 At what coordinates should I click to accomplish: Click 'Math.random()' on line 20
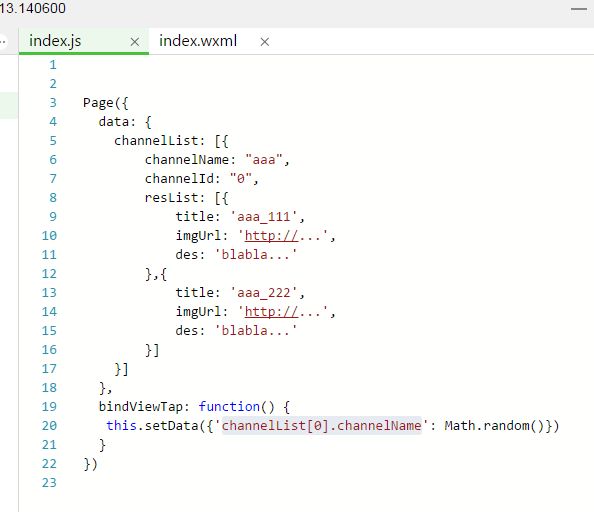point(494,426)
